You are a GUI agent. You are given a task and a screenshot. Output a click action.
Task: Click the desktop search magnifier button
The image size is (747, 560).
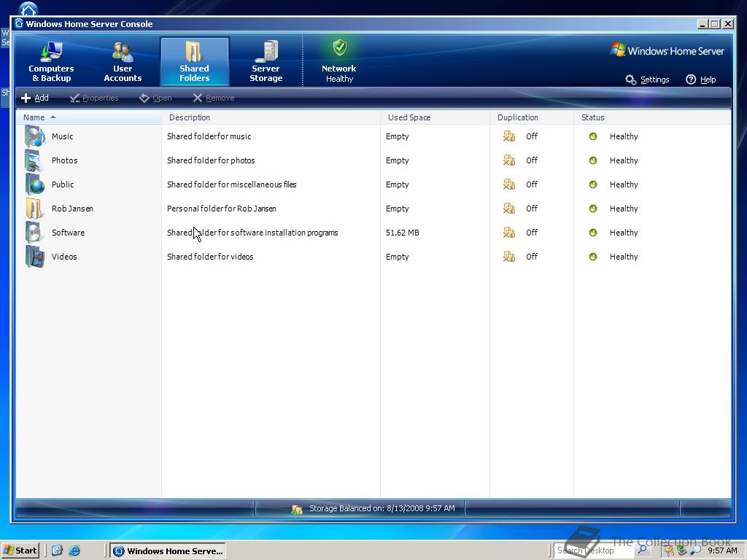[x=642, y=551]
